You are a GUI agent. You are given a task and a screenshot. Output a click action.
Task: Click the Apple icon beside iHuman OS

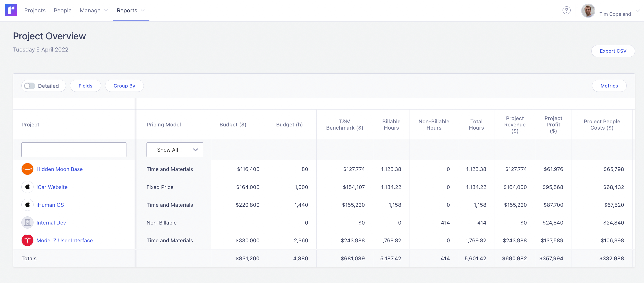(27, 204)
